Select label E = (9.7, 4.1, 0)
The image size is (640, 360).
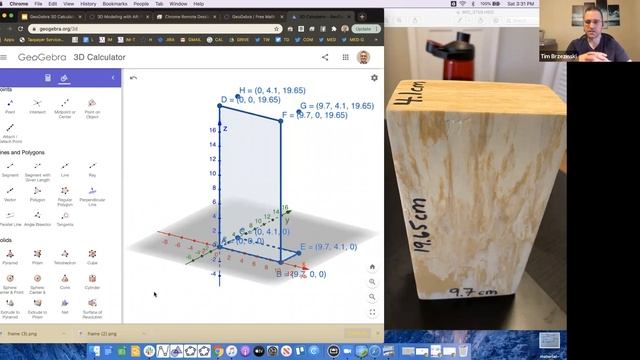pyautogui.click(x=329, y=247)
